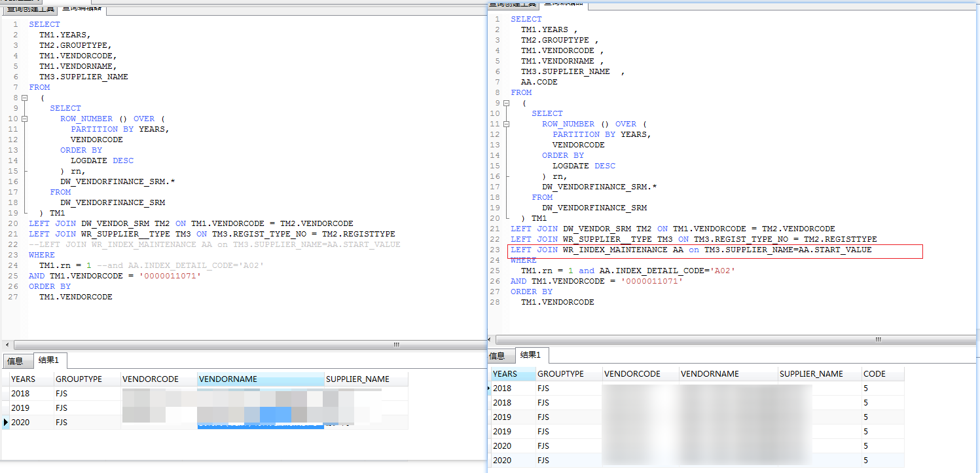Screen dimensions: 980x473
Task: Click SUPPLIER_NAME column header in right results
Action: click(819, 374)
